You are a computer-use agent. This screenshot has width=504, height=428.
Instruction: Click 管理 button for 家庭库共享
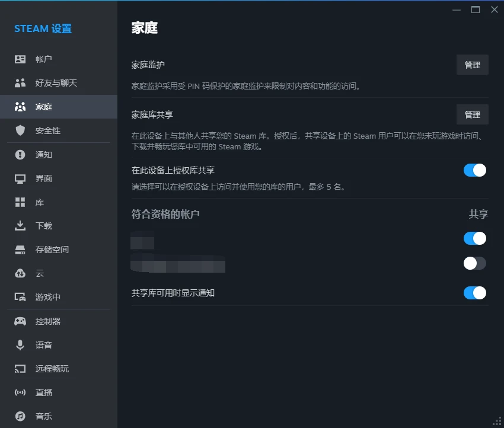point(472,114)
